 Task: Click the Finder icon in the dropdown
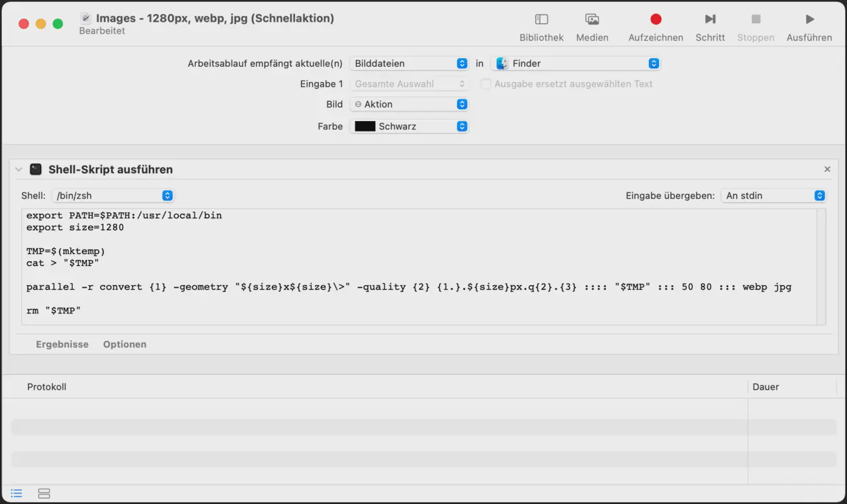(x=502, y=63)
